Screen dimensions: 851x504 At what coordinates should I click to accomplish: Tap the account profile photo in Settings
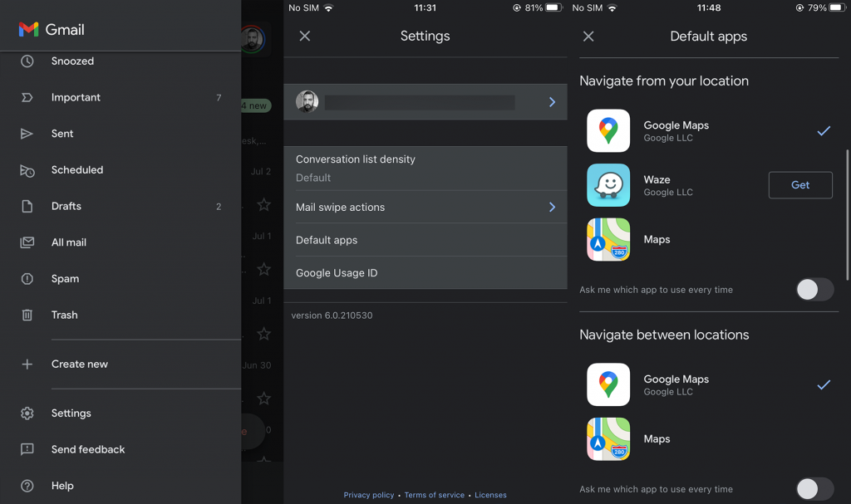click(307, 101)
